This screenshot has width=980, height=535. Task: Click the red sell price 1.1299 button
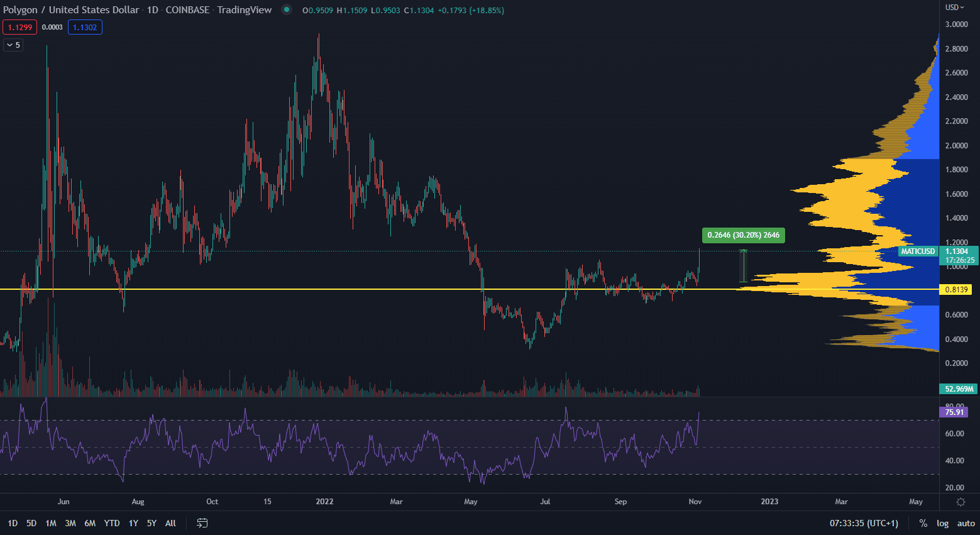pos(20,27)
